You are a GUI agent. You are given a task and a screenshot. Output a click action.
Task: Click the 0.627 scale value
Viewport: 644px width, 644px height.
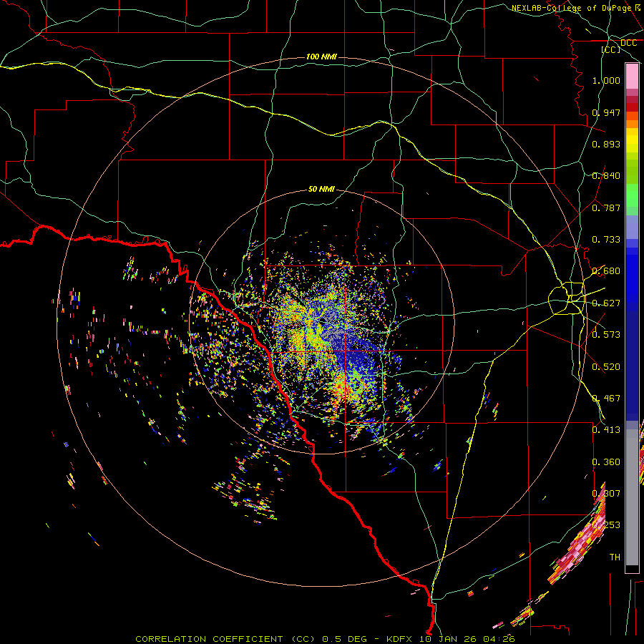coord(606,303)
